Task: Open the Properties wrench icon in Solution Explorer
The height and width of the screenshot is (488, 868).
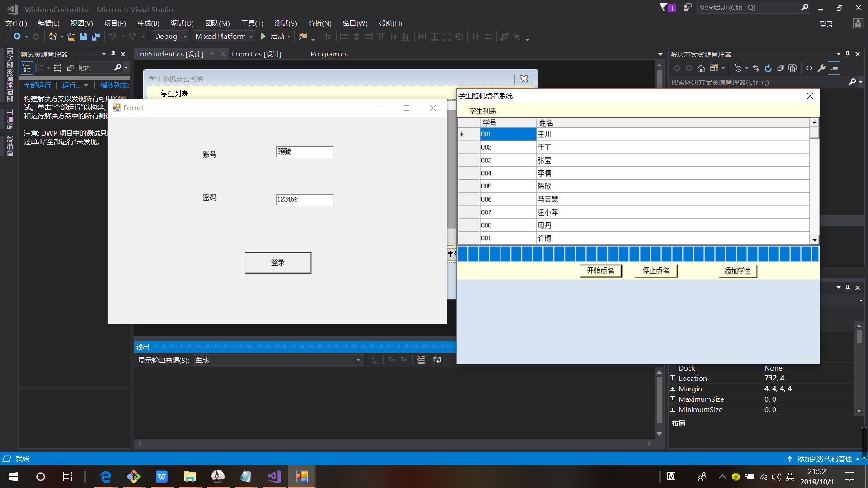Action: click(821, 68)
